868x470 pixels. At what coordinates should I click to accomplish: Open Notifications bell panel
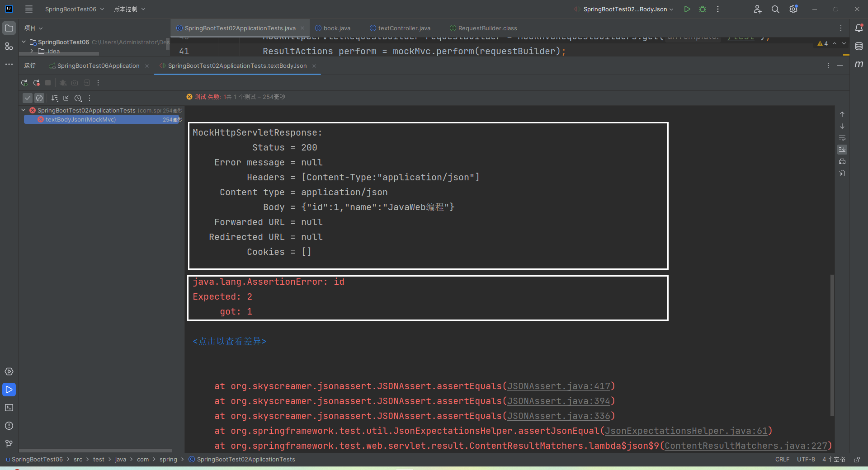pos(859,28)
